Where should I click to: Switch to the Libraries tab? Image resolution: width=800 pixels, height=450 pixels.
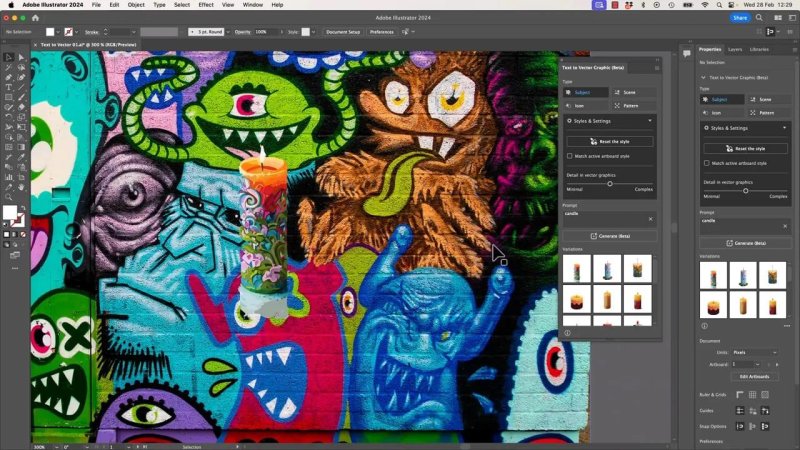pyautogui.click(x=759, y=49)
